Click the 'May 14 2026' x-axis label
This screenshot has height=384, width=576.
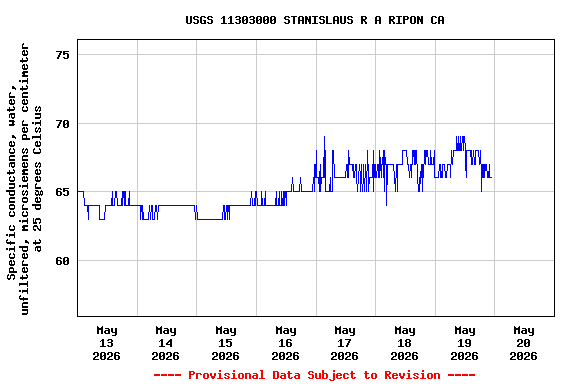tap(166, 343)
